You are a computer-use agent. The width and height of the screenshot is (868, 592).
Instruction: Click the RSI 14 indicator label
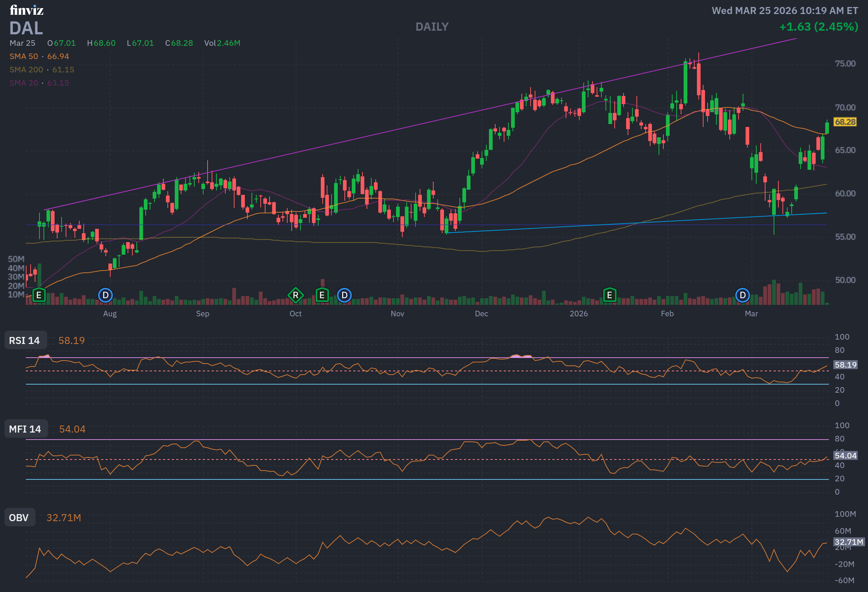(25, 341)
